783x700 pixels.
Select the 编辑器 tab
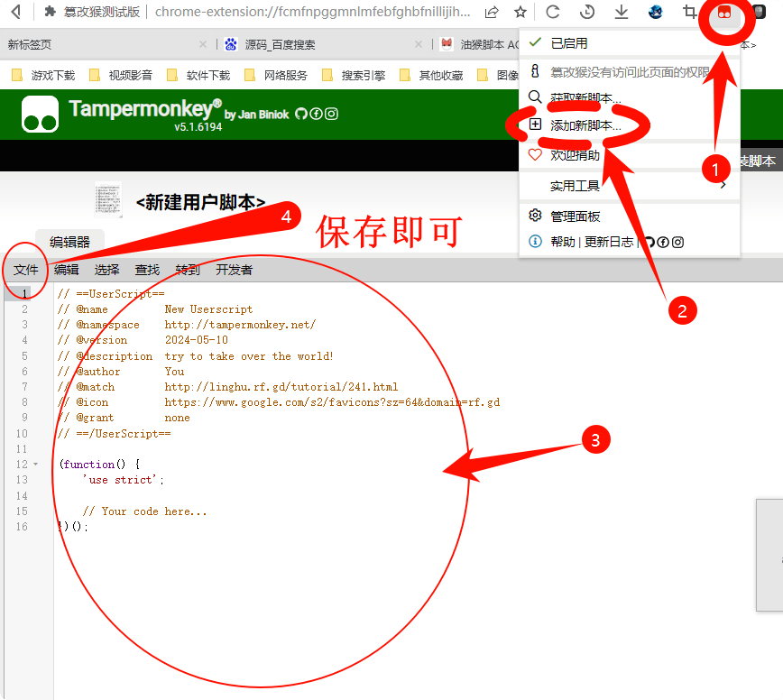(x=70, y=242)
